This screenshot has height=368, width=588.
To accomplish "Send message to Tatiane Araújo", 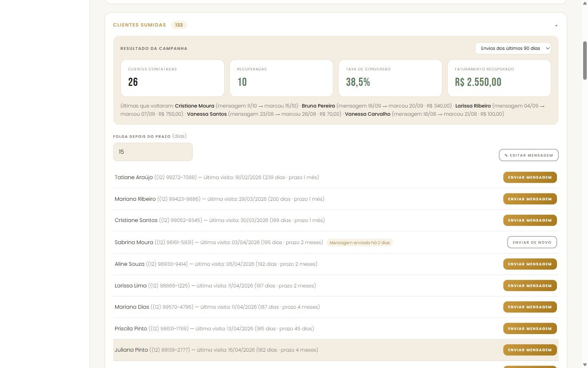I will click(x=530, y=177).
